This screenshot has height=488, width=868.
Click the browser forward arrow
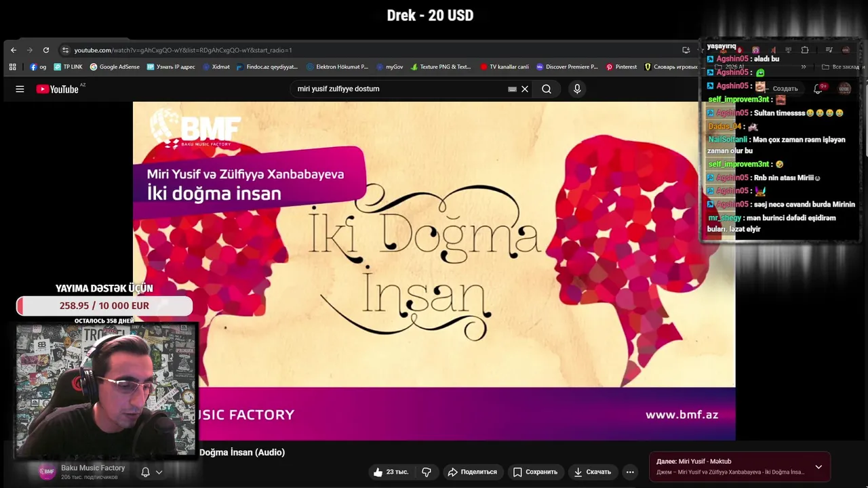click(x=30, y=50)
